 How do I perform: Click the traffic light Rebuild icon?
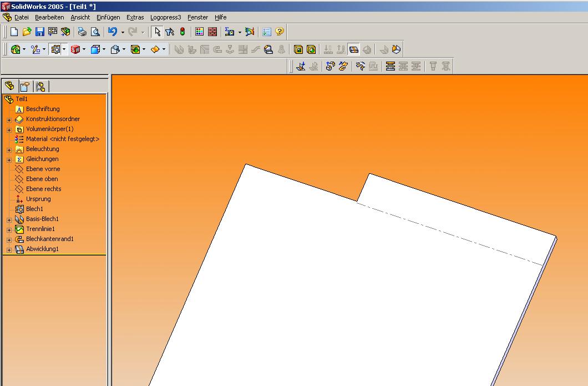[182, 32]
